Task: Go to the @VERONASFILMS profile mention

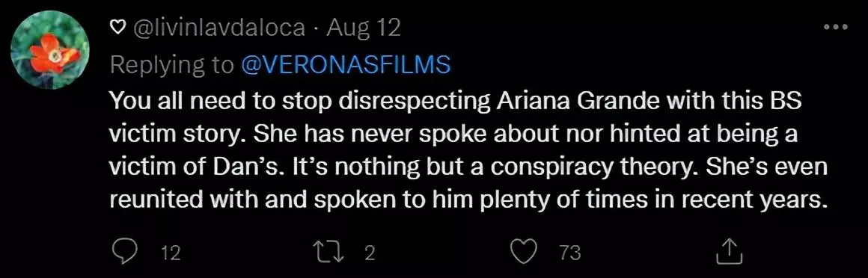Action: click(346, 65)
